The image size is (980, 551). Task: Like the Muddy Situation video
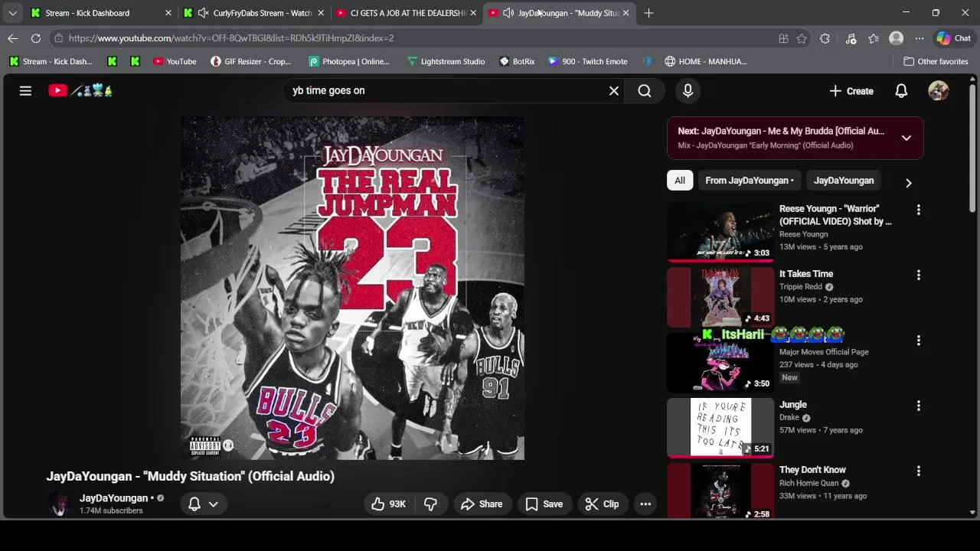pos(389,504)
